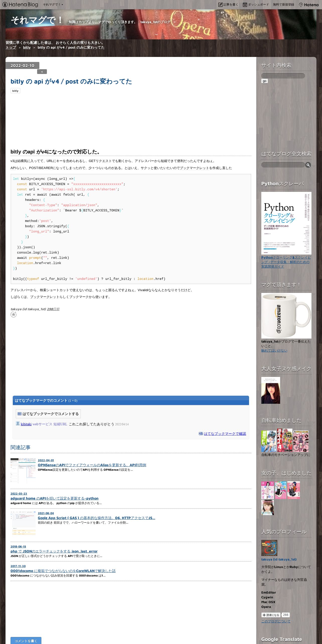Add a Hatena star to the article
Screen dimensions: 322x644
[14, 314]
